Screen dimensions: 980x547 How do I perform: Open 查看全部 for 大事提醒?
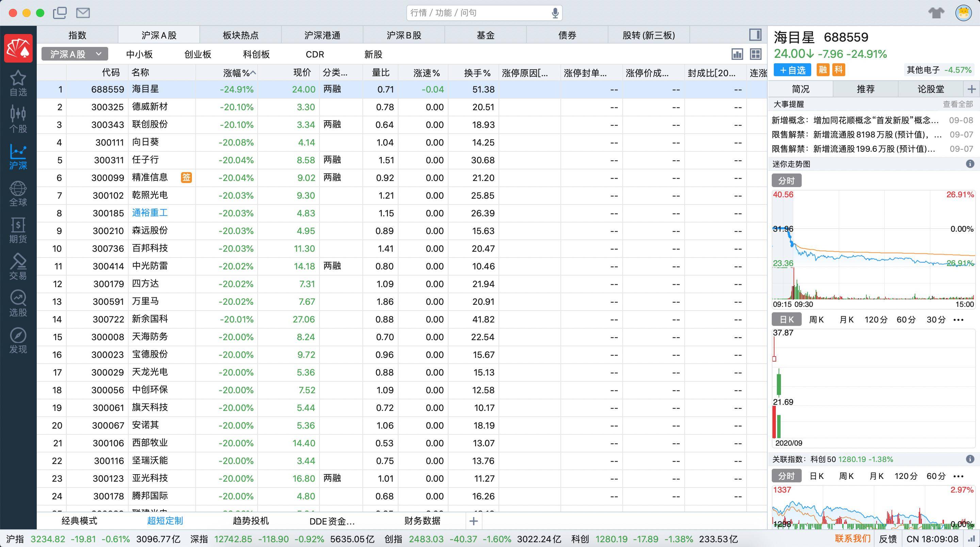958,104
